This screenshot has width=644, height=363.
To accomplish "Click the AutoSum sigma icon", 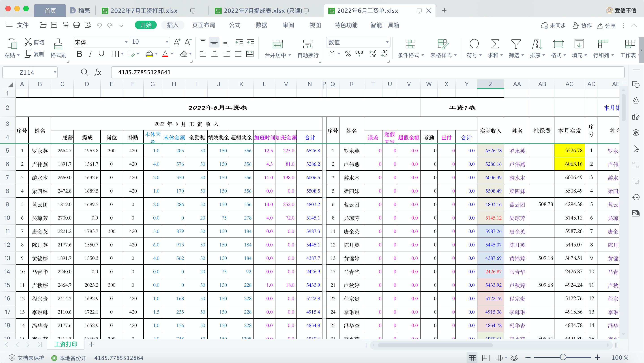I will pos(495,44).
